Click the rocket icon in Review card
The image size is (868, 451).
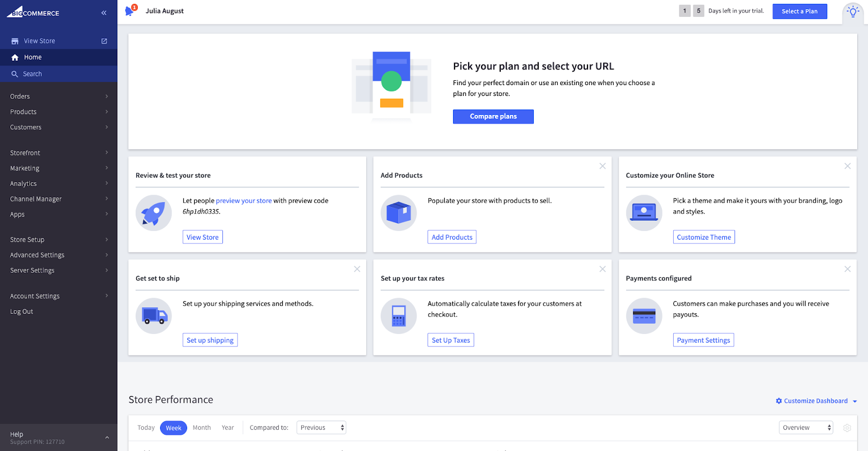point(154,213)
